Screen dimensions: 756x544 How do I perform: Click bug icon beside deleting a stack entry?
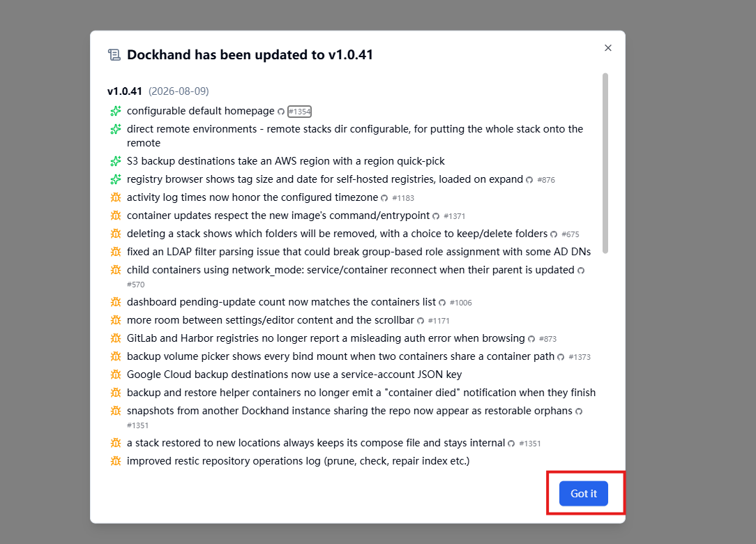[x=116, y=234]
